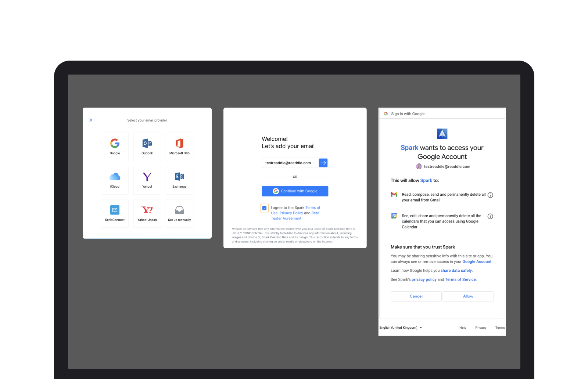Open the Privacy footer link
Image resolution: width=588 pixels, height=379 pixels.
click(x=481, y=328)
